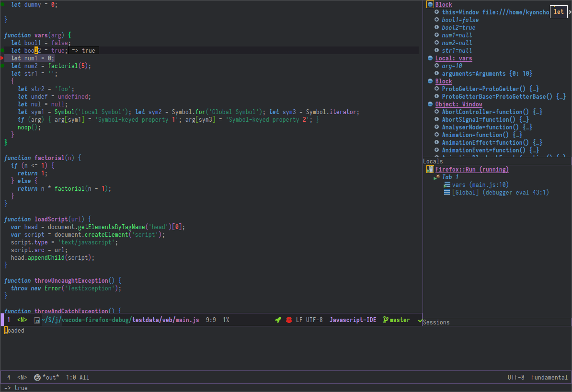This screenshot has height=392, width=572.
Task: Open the Javascript-IDE major mode menu
Action: coord(353,320)
